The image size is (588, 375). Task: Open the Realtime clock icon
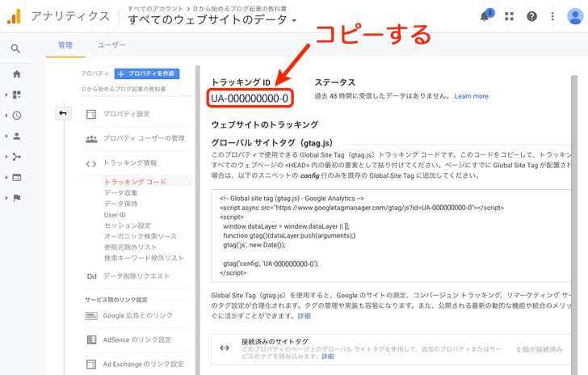point(16,116)
